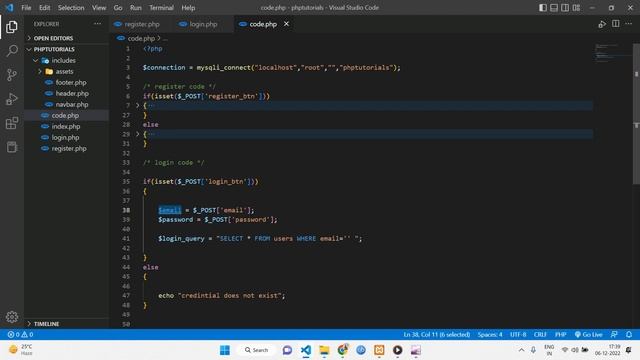Open the Help menu
This screenshot has width=640, height=360.
pos(188,7)
